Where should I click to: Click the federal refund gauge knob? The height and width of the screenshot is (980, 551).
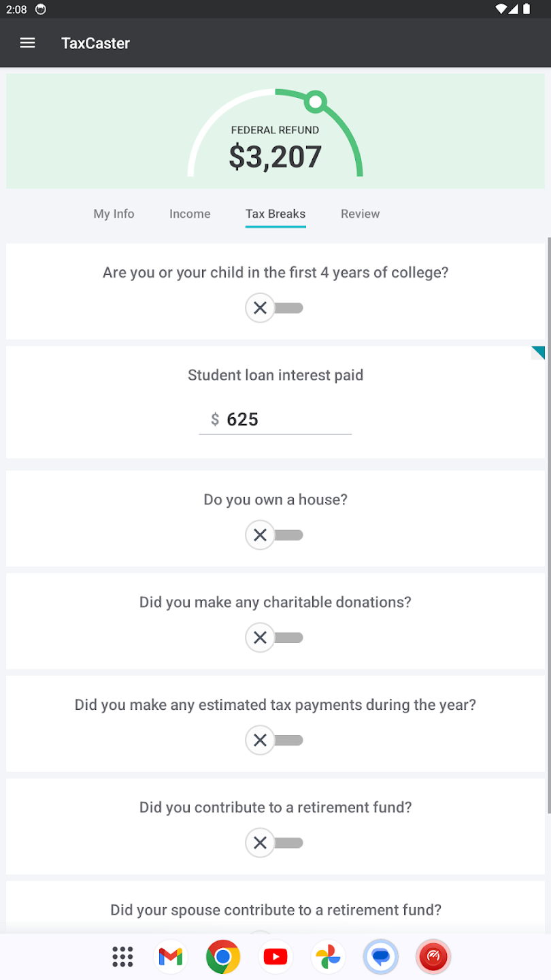tap(315, 102)
